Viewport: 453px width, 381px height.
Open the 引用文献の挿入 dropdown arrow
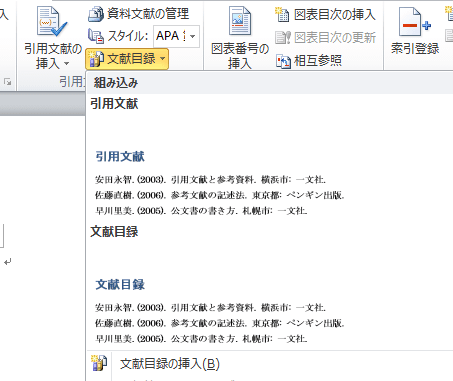66,63
